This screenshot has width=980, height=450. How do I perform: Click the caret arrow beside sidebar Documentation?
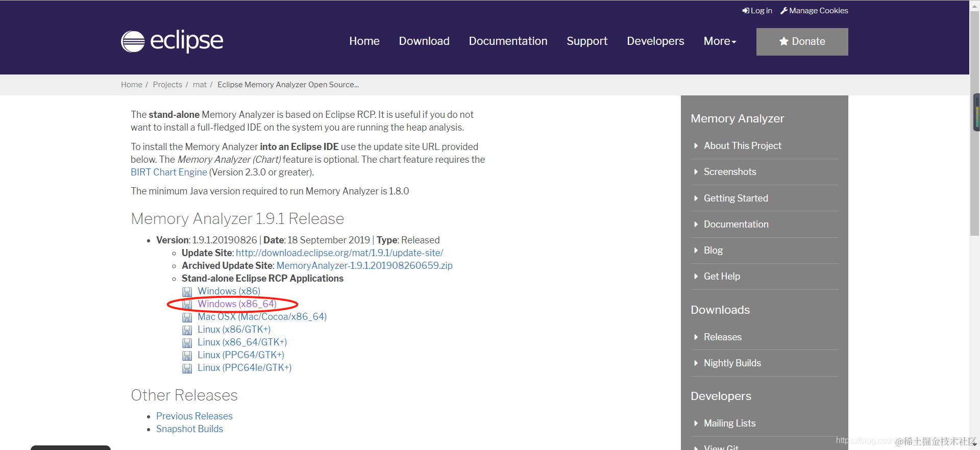click(696, 224)
